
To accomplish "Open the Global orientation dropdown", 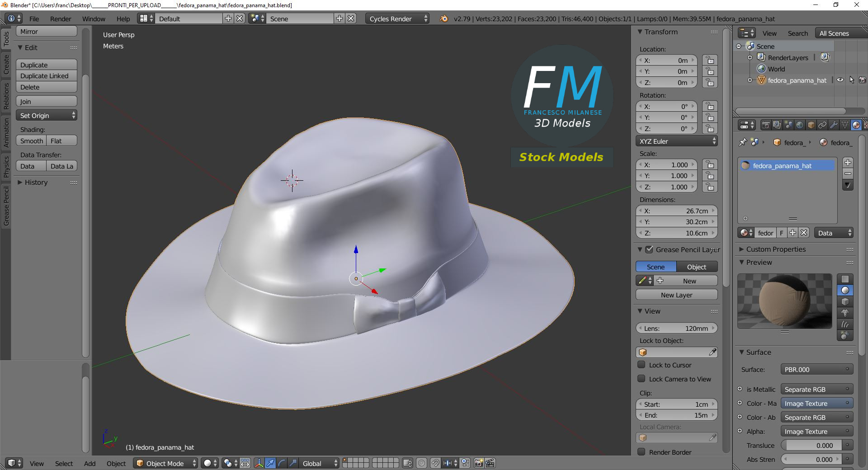I will (x=319, y=463).
